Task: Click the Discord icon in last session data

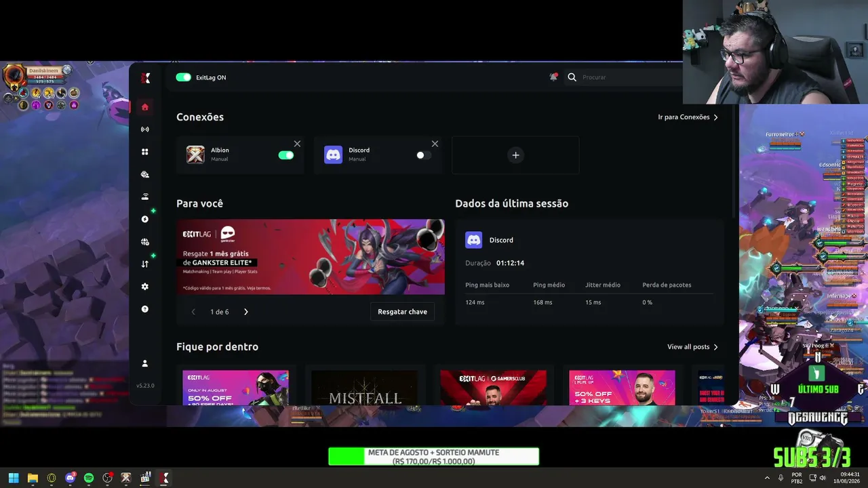Action: [x=473, y=240]
